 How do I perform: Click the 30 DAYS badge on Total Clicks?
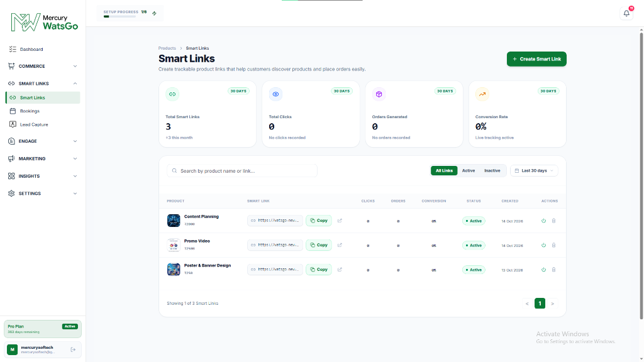pos(341,91)
